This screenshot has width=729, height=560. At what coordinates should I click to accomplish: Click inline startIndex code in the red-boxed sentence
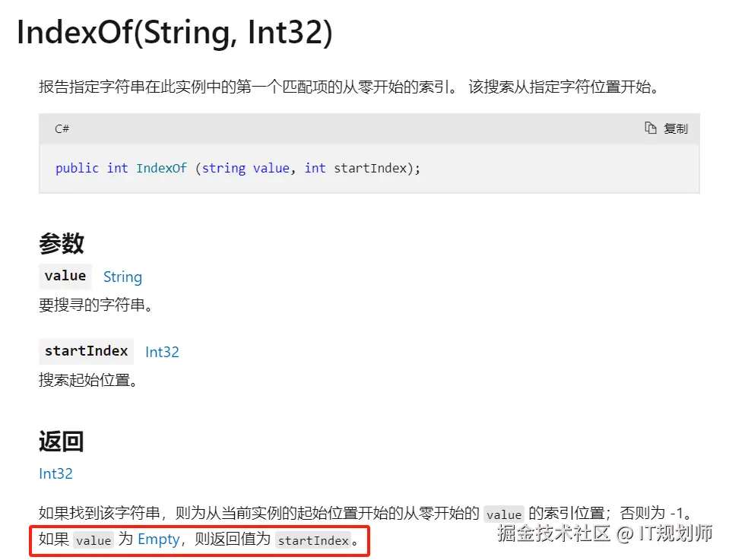(x=312, y=540)
